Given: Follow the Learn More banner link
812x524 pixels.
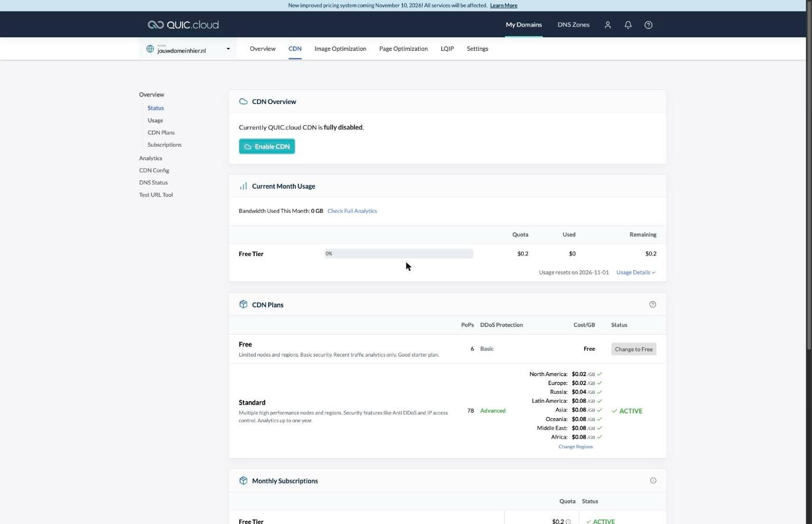Looking at the screenshot, I should pyautogui.click(x=504, y=5).
